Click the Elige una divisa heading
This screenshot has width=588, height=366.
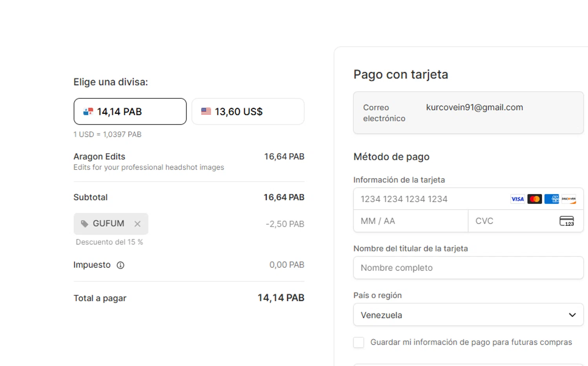[111, 82]
